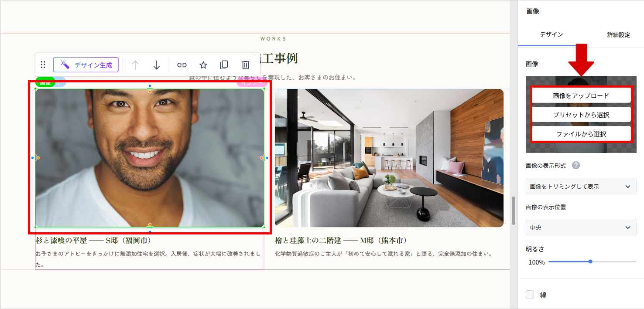Select the living room interior image
The image size is (644, 309).
coord(389,158)
